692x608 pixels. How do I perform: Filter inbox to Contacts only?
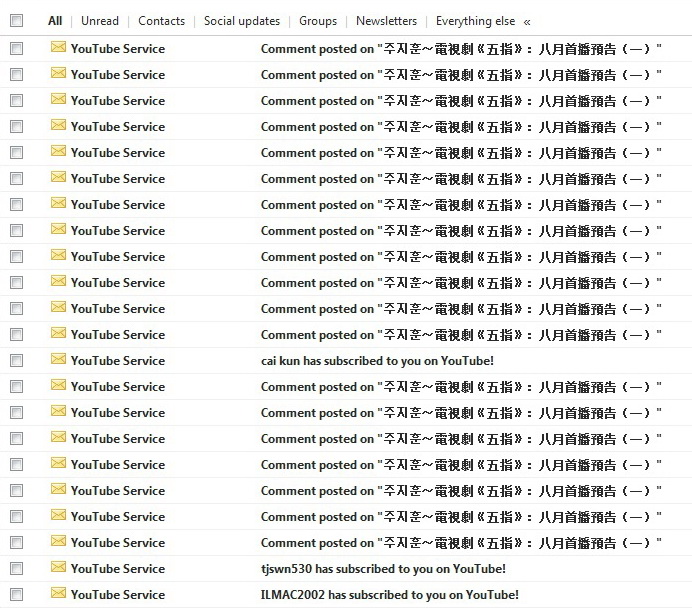click(162, 21)
